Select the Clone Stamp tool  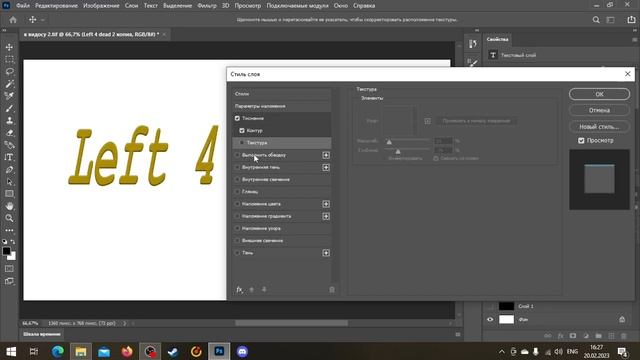[x=9, y=120]
